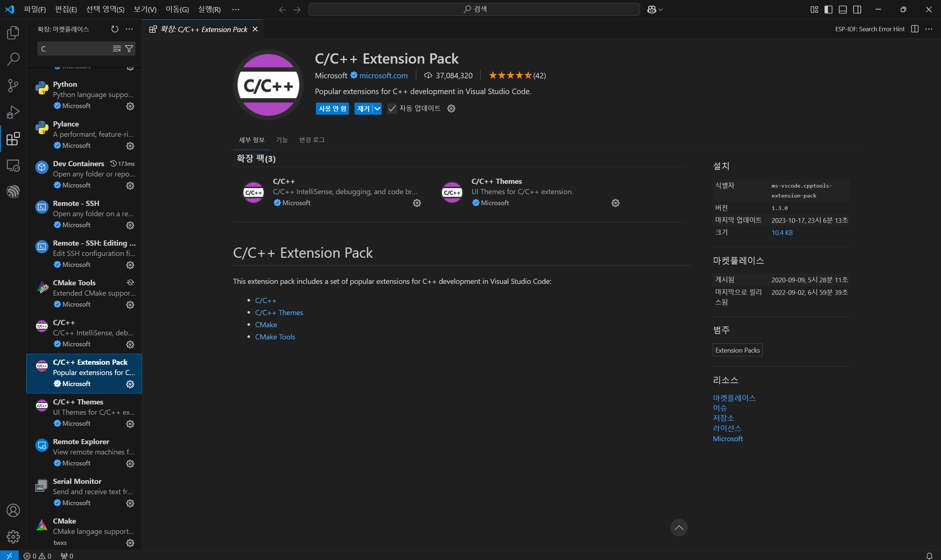Image resolution: width=941 pixels, height=560 pixels.
Task: Open the Go menu (이동)
Action: (x=177, y=10)
